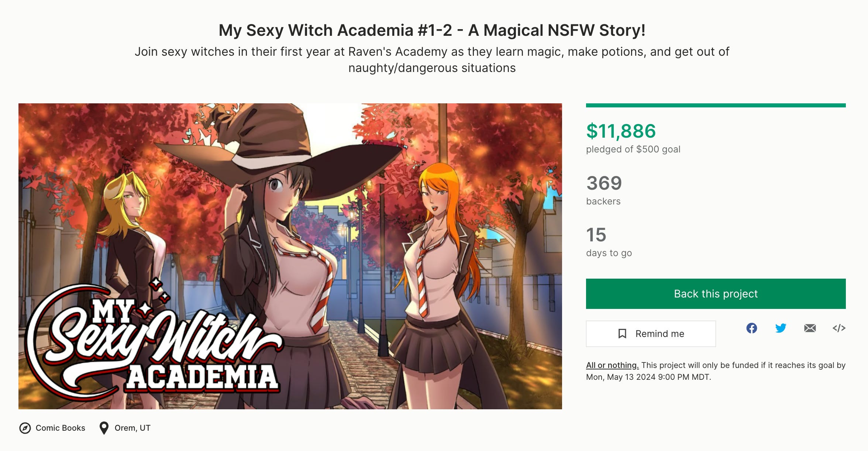Click the location pin icon beside Orem

(x=104, y=428)
